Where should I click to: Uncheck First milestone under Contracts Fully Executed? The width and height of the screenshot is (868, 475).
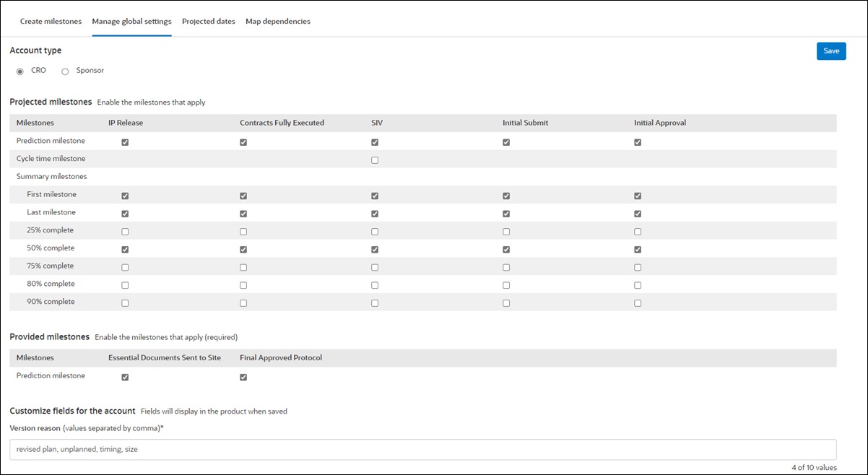[243, 195]
